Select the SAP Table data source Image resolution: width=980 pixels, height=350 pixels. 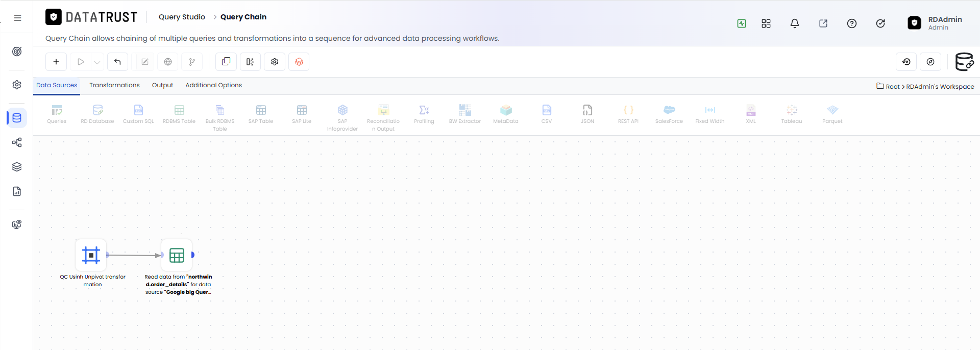point(261,114)
